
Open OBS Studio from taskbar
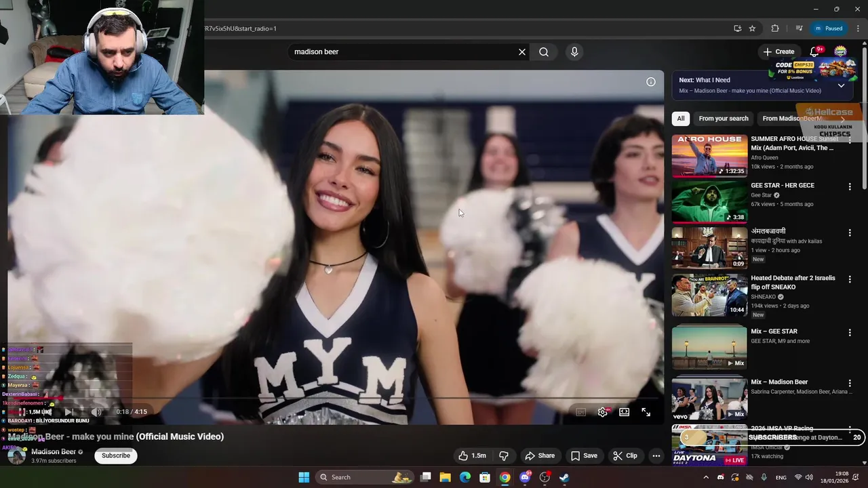pos(545,477)
